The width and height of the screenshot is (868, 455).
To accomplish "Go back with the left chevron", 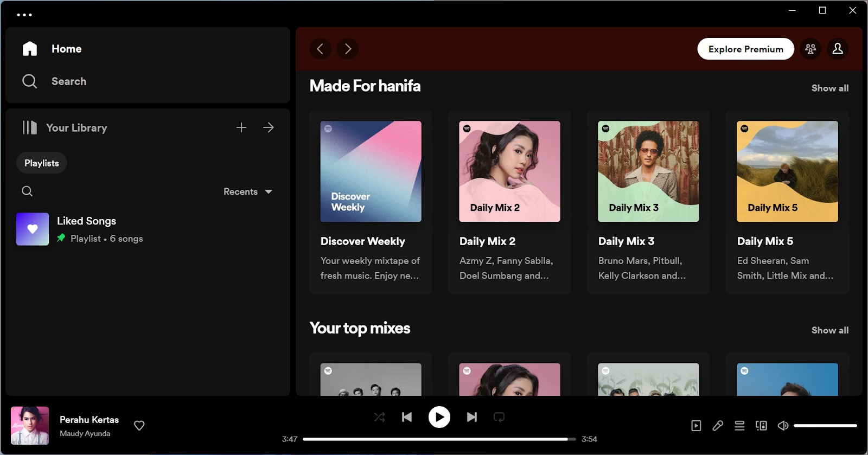I will pos(320,49).
